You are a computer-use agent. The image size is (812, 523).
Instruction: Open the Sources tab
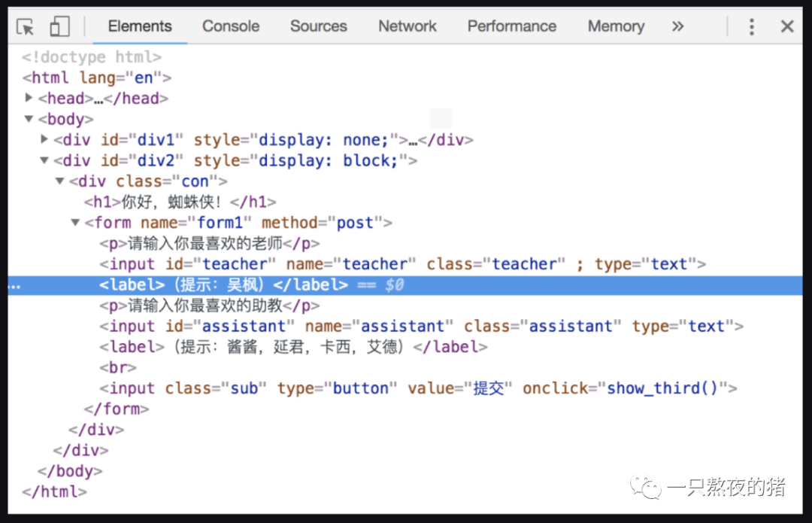click(x=319, y=26)
